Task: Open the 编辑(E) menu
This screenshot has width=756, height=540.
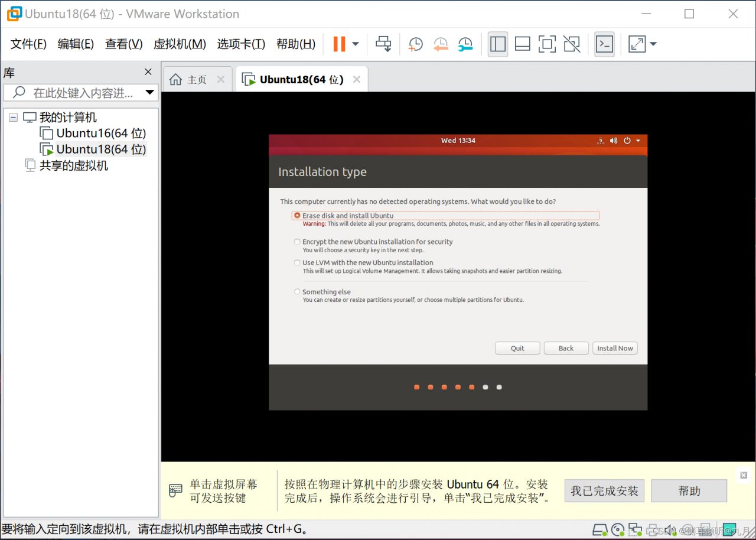Action: point(76,44)
